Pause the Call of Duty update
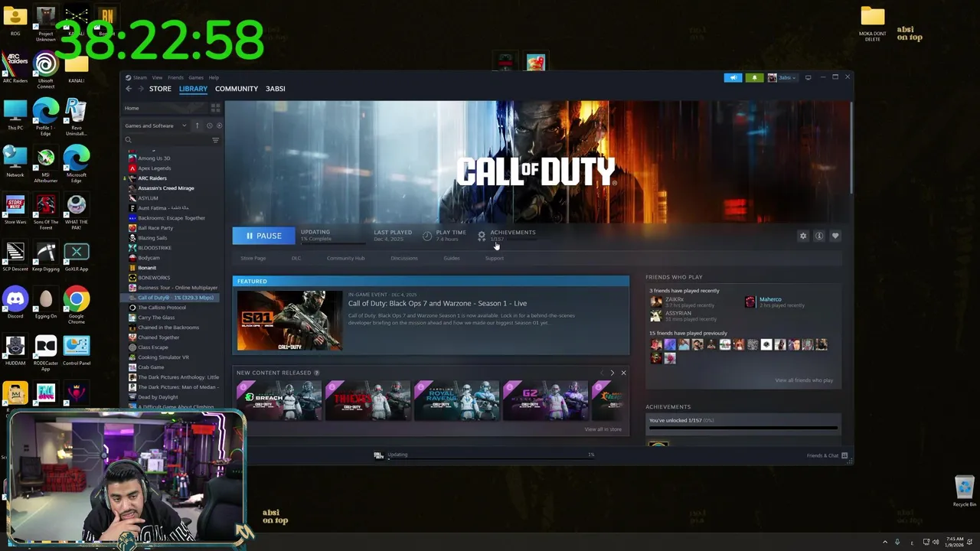 tap(263, 236)
